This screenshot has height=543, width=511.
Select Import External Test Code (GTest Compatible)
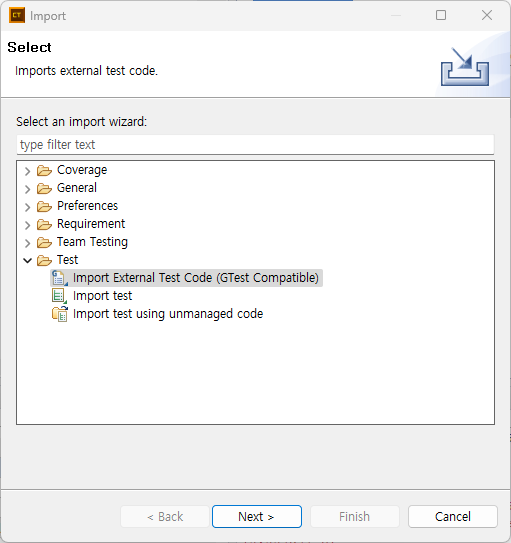coord(196,278)
